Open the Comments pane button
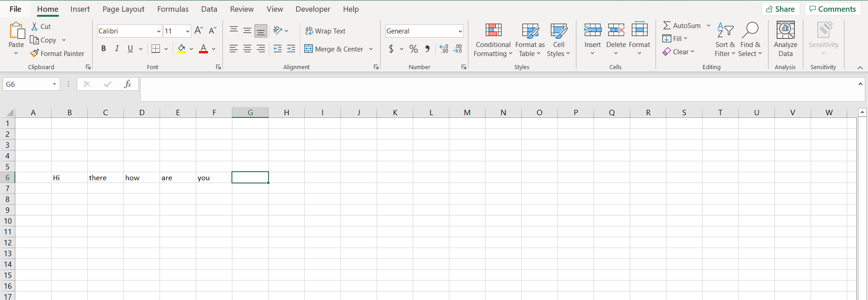The height and width of the screenshot is (300, 868). (832, 9)
